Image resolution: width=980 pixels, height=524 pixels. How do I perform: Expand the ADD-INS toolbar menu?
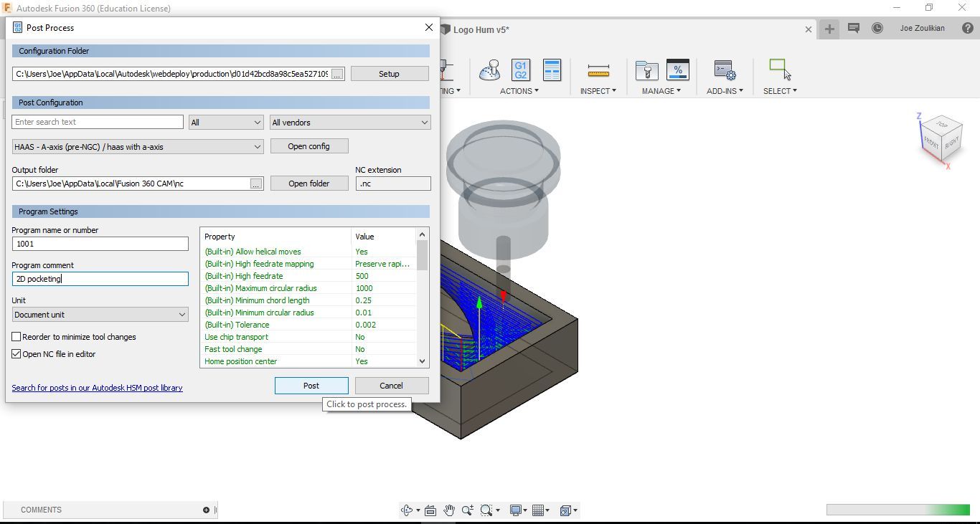click(x=725, y=91)
